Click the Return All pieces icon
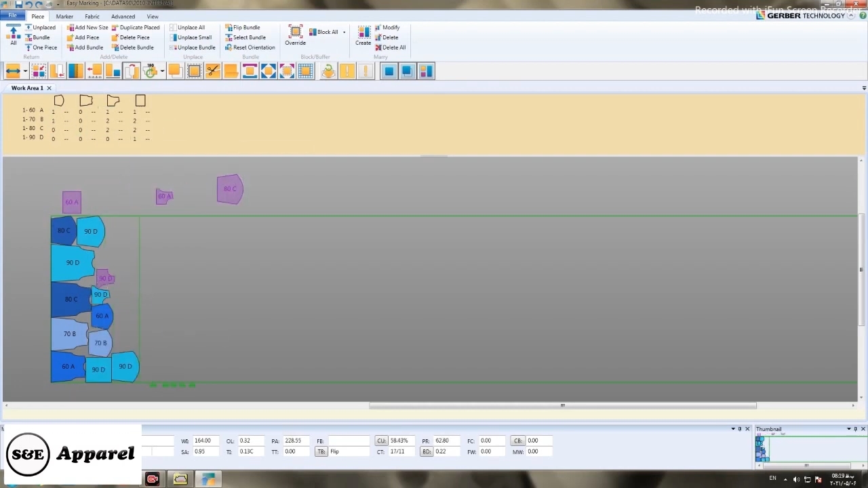 click(13, 35)
